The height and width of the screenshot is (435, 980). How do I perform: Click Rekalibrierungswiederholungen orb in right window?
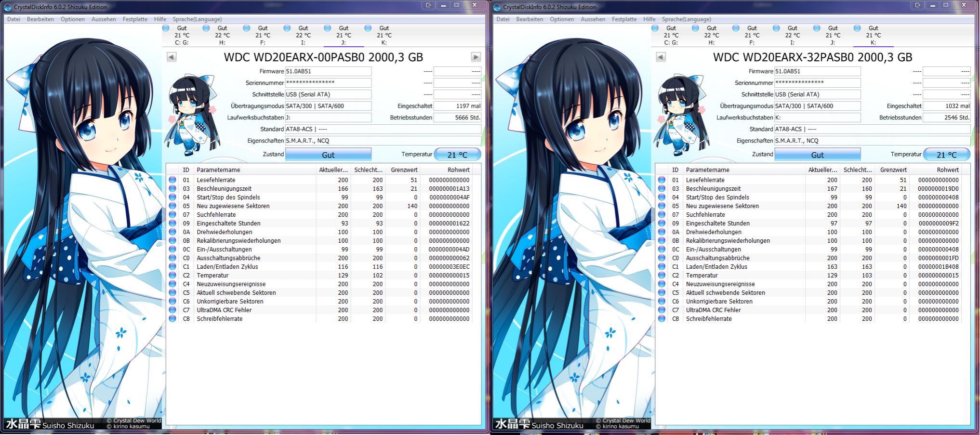coord(662,241)
